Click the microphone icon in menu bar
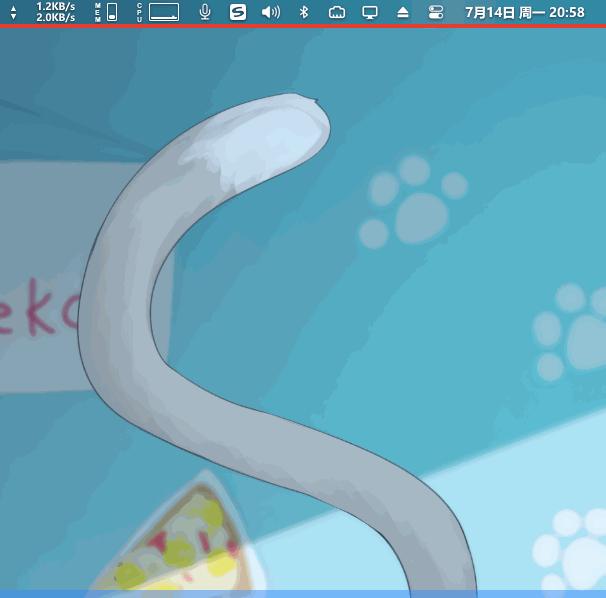Screen dimensions: 606x598 tap(205, 12)
